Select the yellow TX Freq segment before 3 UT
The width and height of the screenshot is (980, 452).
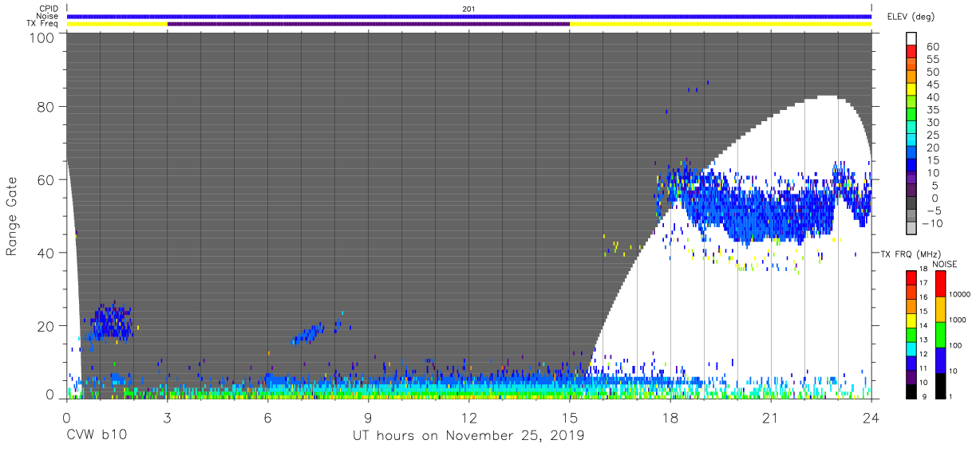point(117,24)
